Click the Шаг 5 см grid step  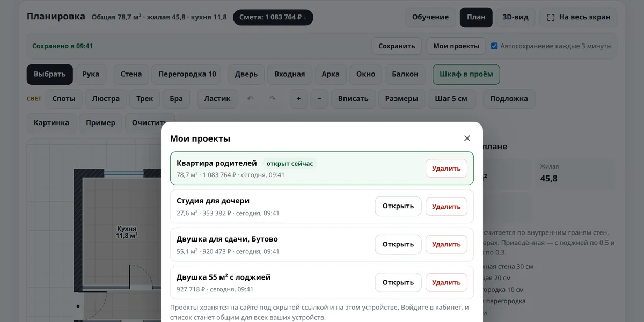(x=451, y=99)
